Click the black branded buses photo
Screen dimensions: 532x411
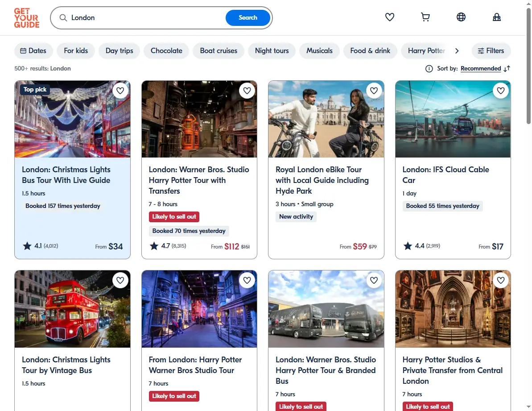[326, 309]
